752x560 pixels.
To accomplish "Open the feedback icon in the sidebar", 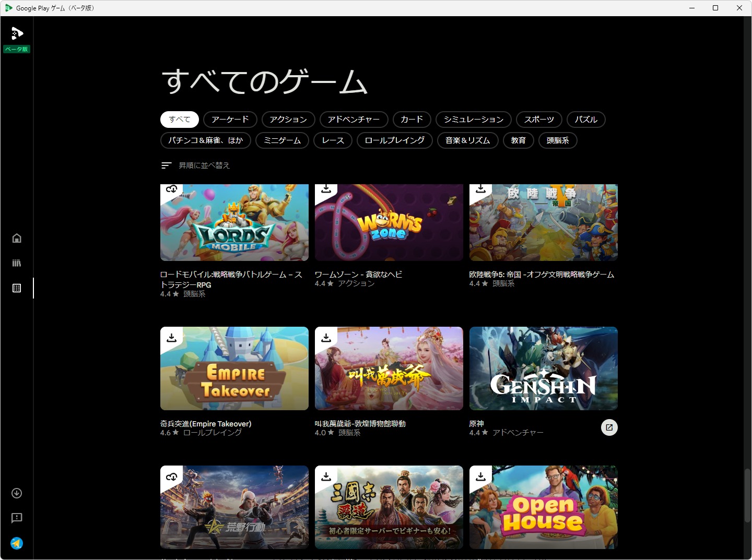I will (16, 518).
